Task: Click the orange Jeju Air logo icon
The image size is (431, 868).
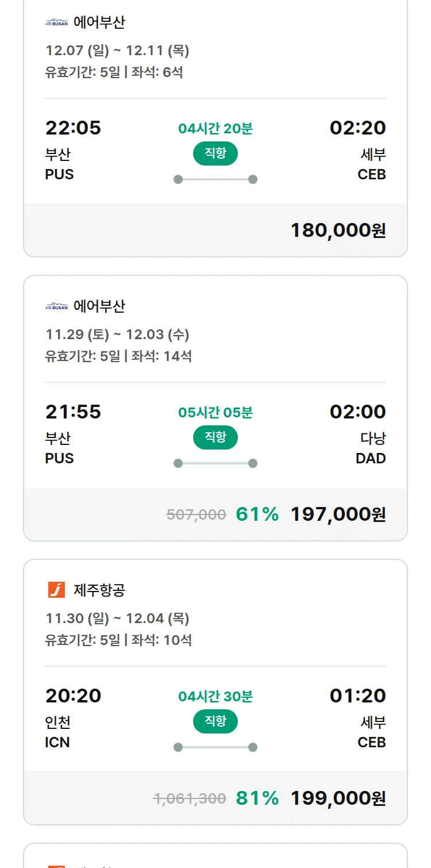Action: pos(56,590)
